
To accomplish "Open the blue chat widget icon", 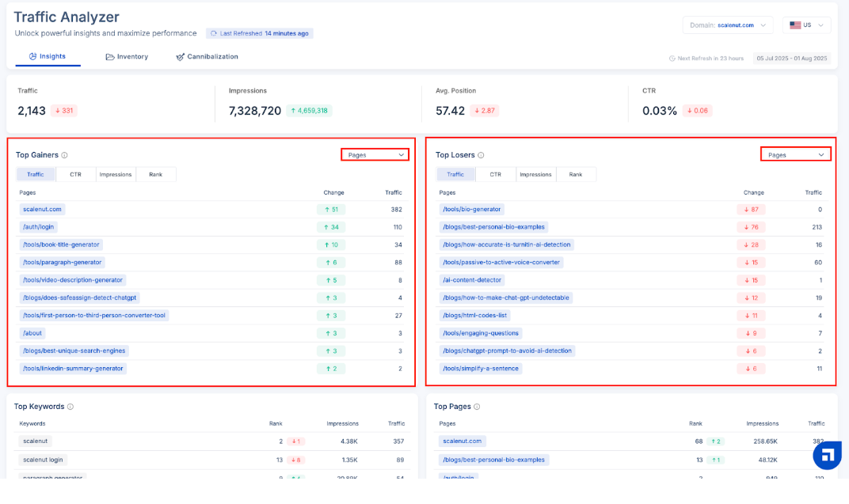I will (x=827, y=455).
